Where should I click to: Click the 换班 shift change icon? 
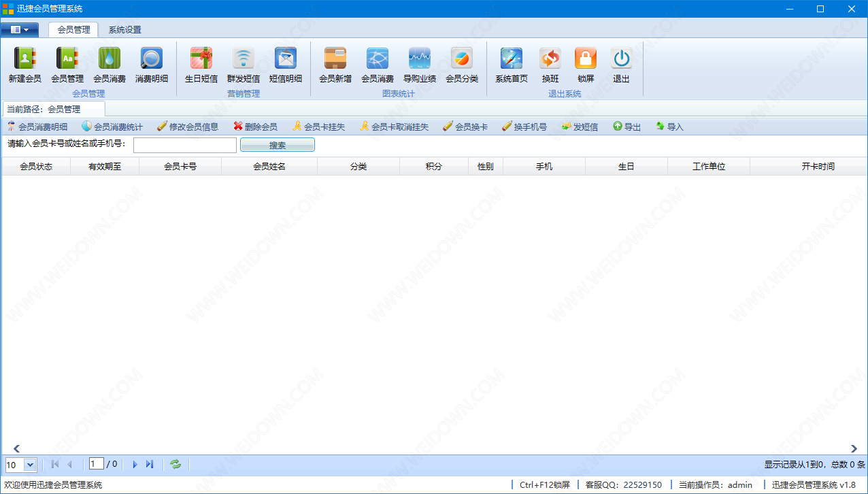tap(550, 65)
